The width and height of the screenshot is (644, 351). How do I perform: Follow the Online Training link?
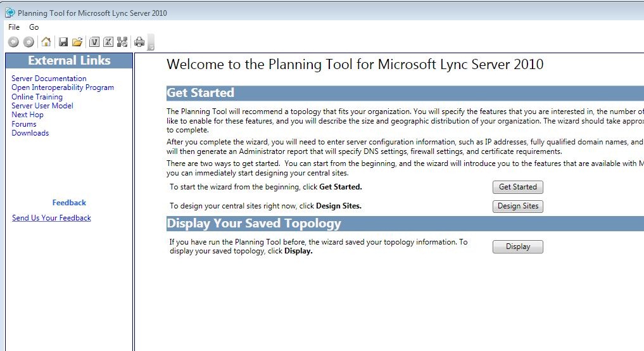click(x=37, y=96)
